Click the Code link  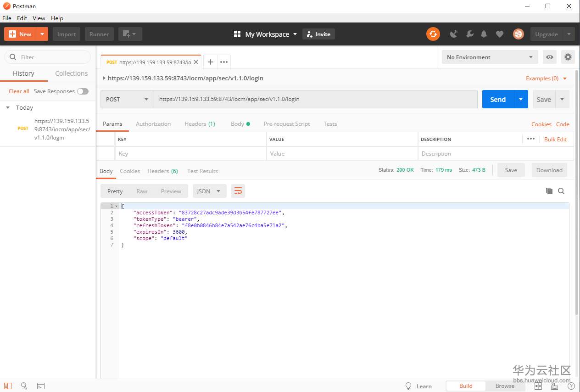click(563, 124)
